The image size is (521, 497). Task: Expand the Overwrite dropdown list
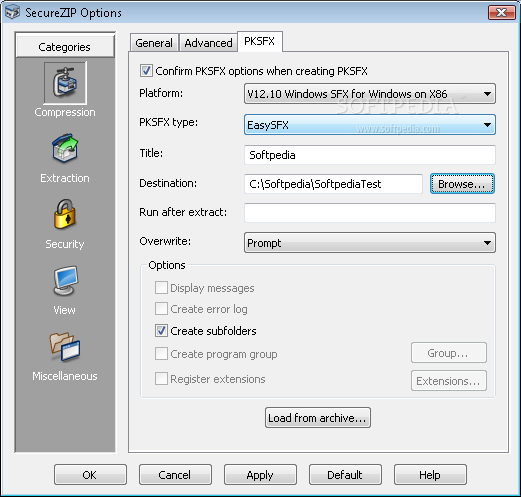coord(370,243)
